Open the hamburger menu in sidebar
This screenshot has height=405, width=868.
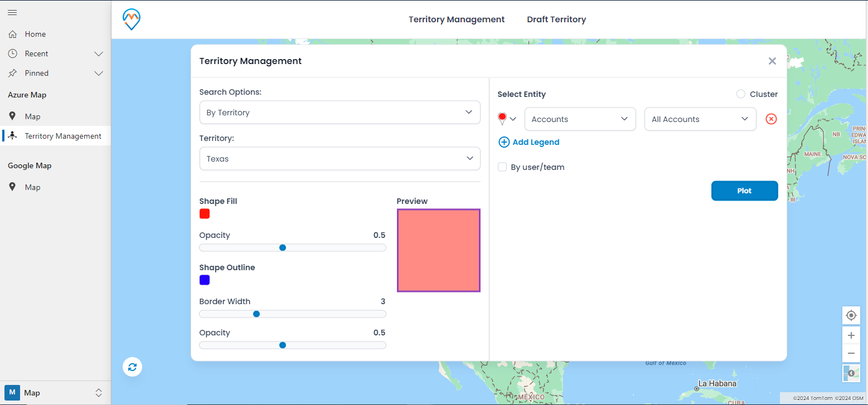coord(12,12)
